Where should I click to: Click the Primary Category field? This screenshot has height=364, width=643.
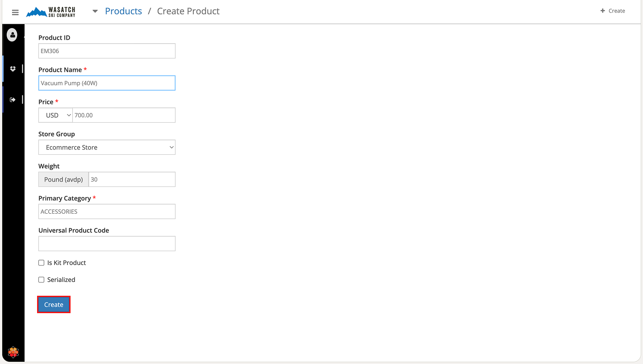point(107,211)
